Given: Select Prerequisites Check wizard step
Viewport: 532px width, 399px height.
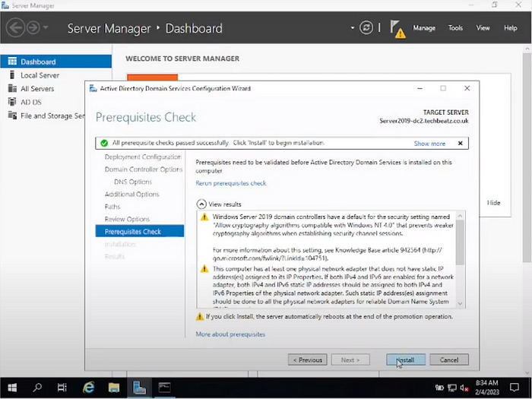Looking at the screenshot, I should (x=140, y=231).
